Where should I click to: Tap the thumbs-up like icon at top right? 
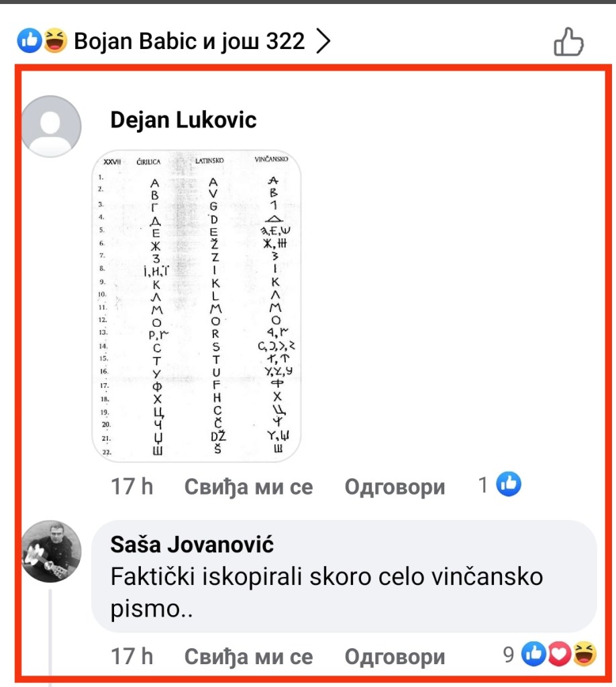(x=568, y=42)
